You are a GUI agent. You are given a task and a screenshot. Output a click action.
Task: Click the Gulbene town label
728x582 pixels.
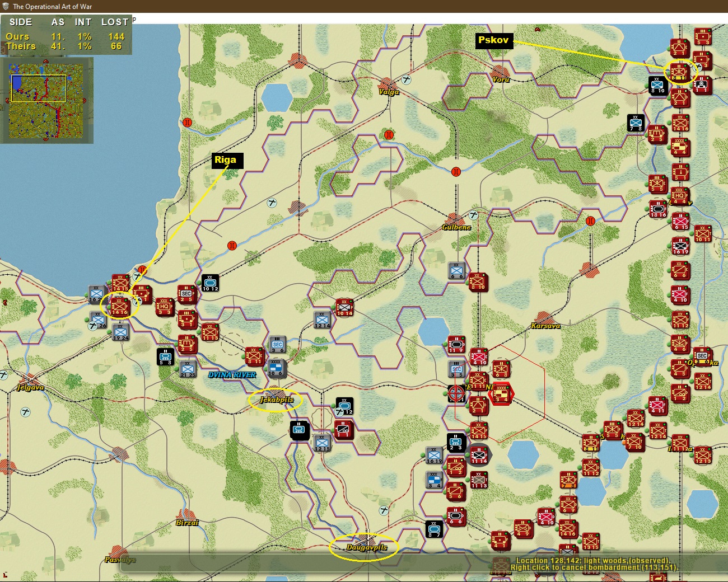(456, 227)
